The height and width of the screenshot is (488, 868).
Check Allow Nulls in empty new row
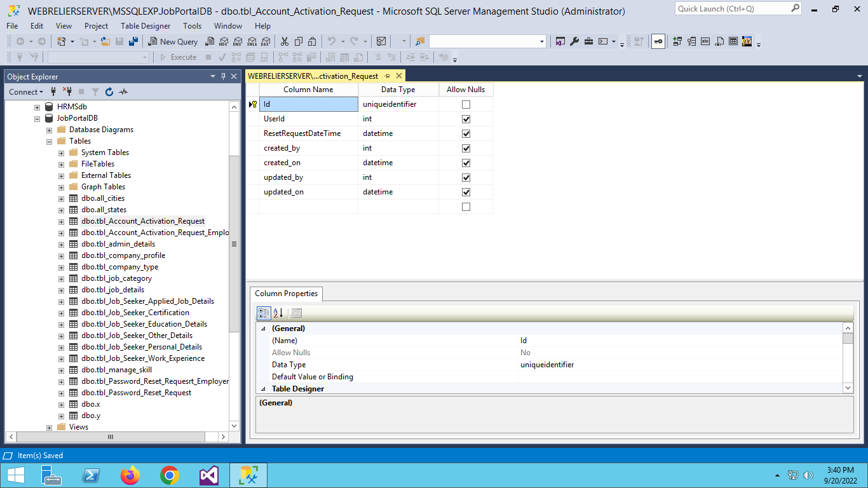(x=466, y=207)
